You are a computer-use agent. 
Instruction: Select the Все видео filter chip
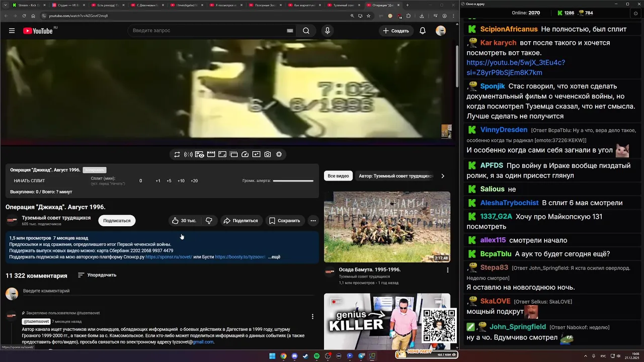[338, 176]
